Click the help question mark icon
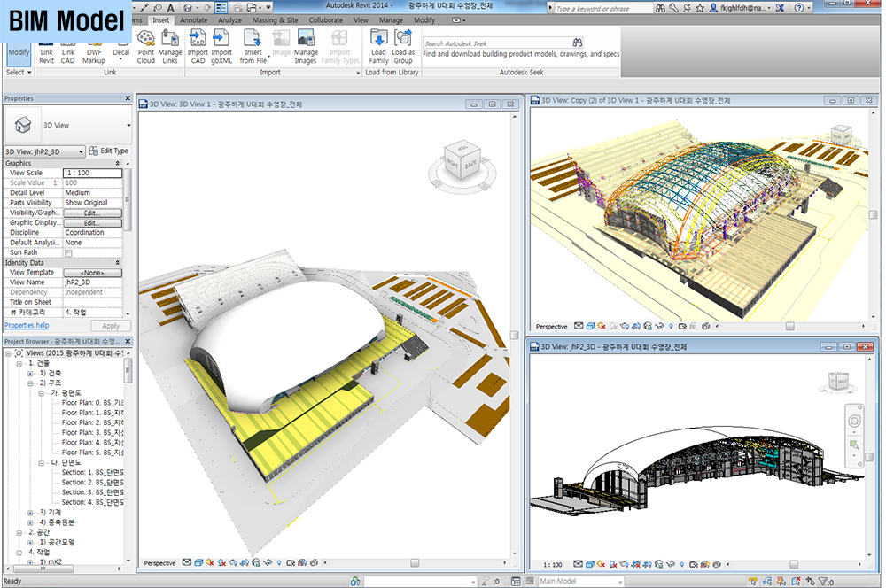The width and height of the screenshot is (886, 588). tap(799, 8)
